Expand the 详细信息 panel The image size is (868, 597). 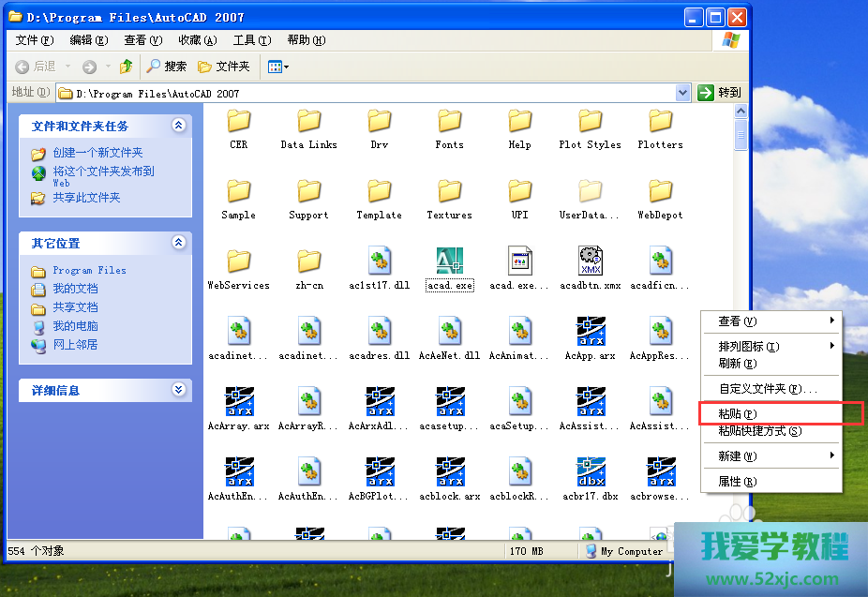click(178, 390)
